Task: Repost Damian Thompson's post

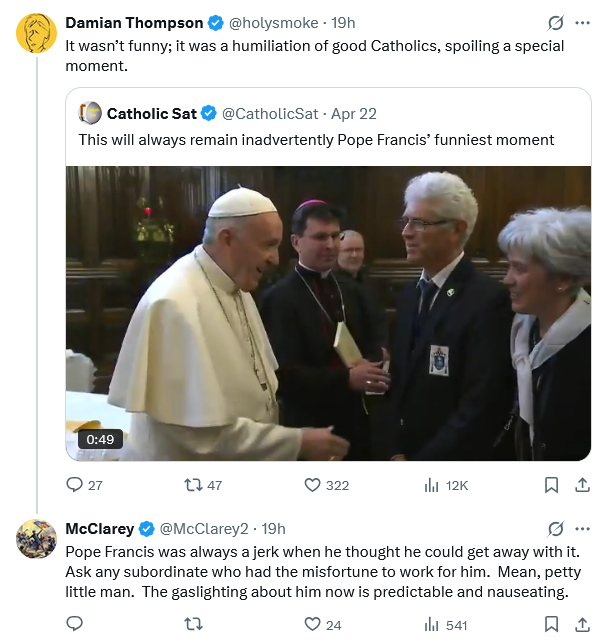Action: click(x=194, y=485)
